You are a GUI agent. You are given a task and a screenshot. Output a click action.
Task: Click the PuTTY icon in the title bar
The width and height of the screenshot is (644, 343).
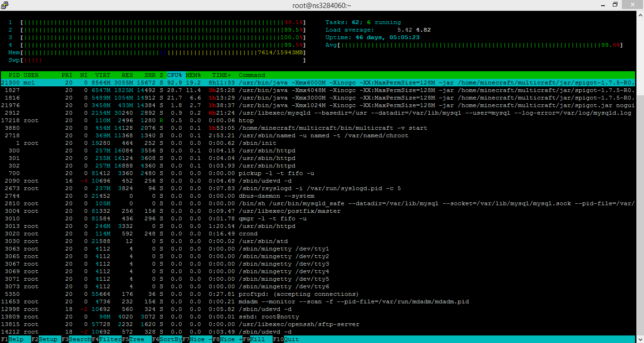click(4, 5)
